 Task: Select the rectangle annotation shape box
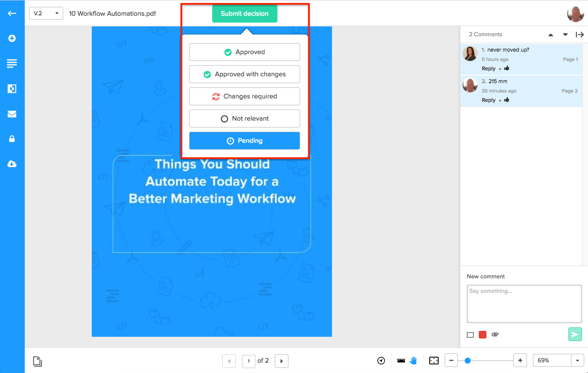click(x=470, y=335)
